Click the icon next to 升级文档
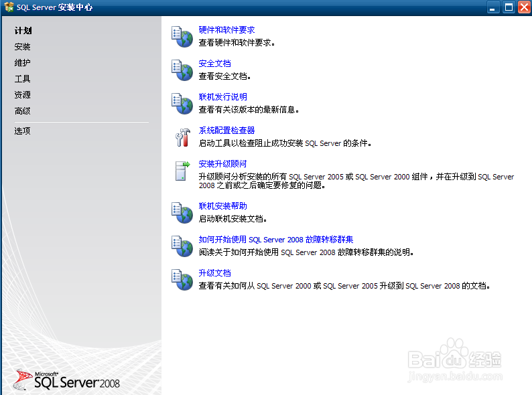Image resolution: width=532 pixels, height=395 pixels. (182, 280)
